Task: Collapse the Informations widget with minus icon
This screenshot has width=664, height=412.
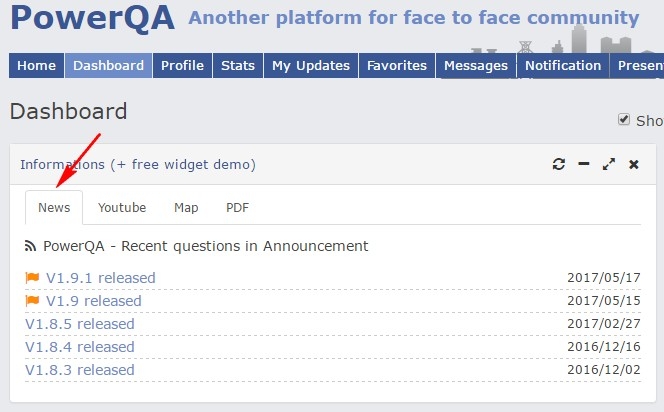Action: tap(583, 164)
